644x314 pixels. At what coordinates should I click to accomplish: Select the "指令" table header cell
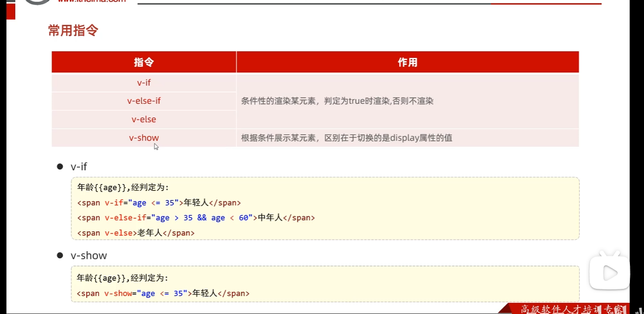(144, 62)
